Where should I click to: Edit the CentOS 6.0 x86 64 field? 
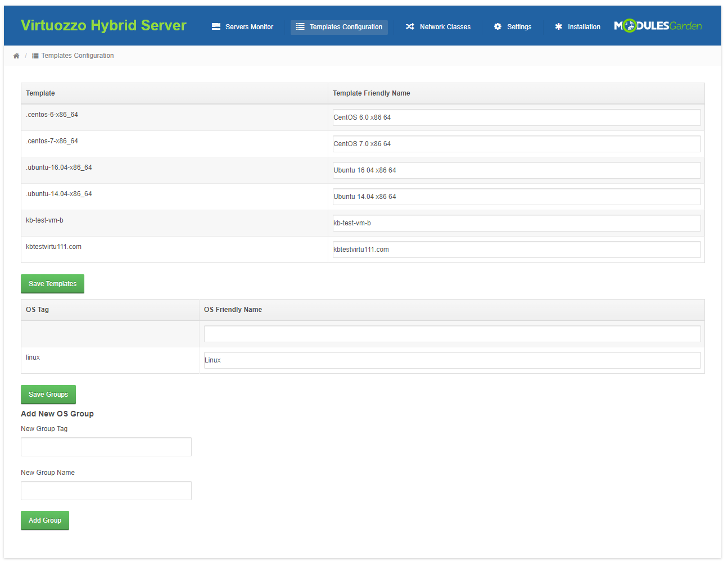pos(517,117)
